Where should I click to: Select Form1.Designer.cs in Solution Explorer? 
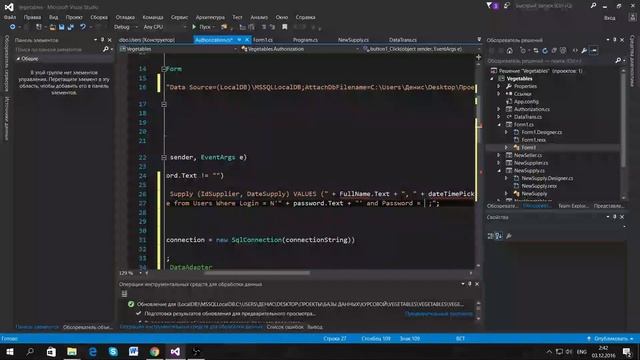(541, 132)
